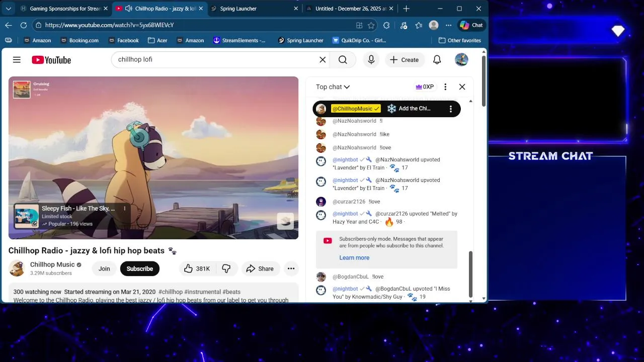Mute the Chillhop Radio tab audio

128,9
